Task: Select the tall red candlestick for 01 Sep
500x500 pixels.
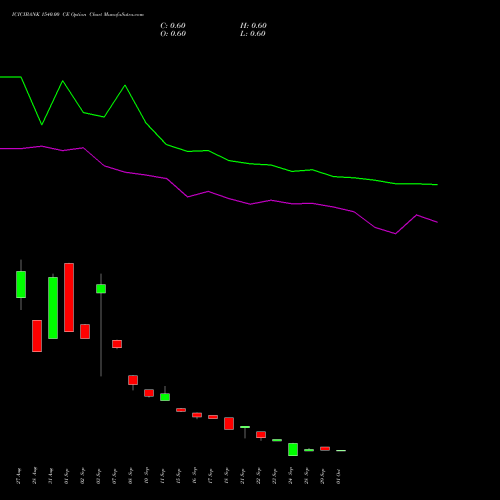Action: point(69,297)
